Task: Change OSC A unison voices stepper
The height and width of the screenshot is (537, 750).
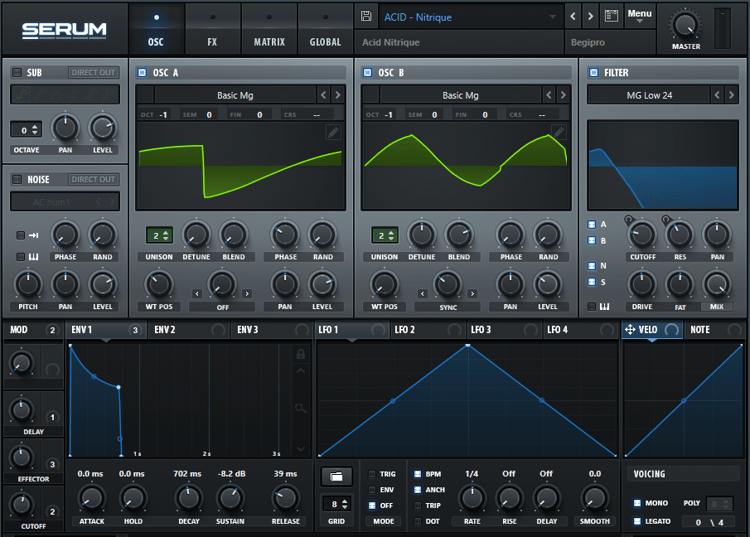Action: (159, 235)
